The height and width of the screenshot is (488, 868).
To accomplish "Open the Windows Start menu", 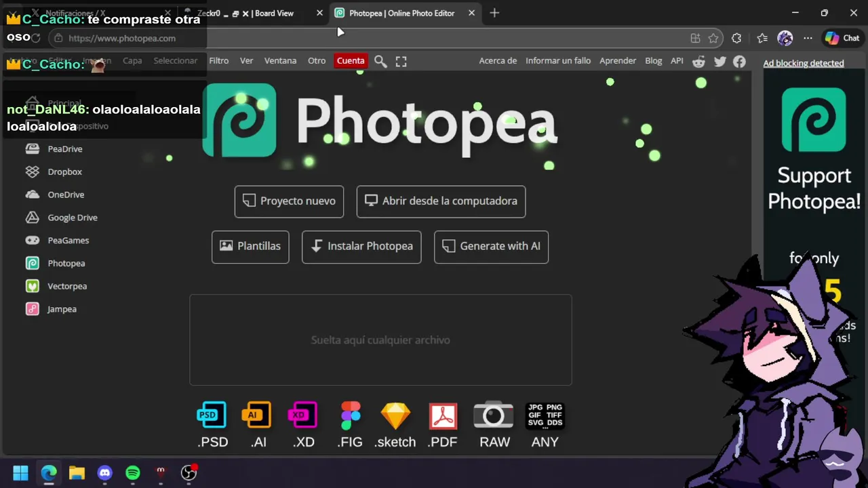I will click(x=20, y=473).
